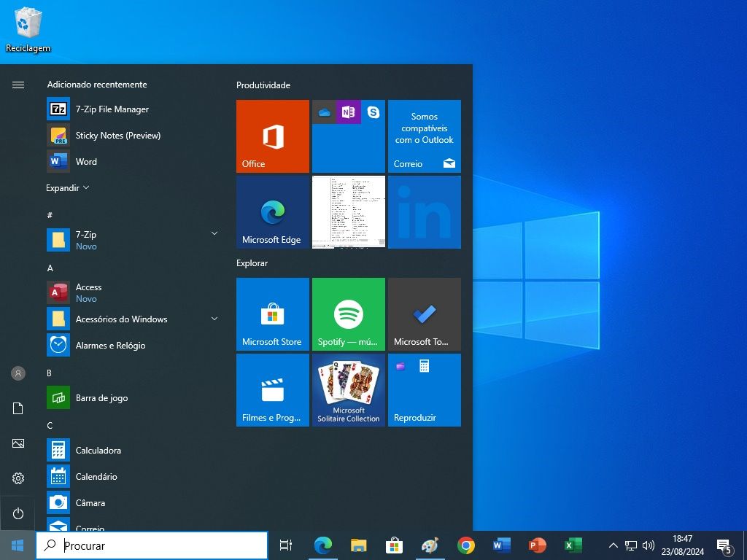Open OneNote icon in the tile group

coord(348,112)
